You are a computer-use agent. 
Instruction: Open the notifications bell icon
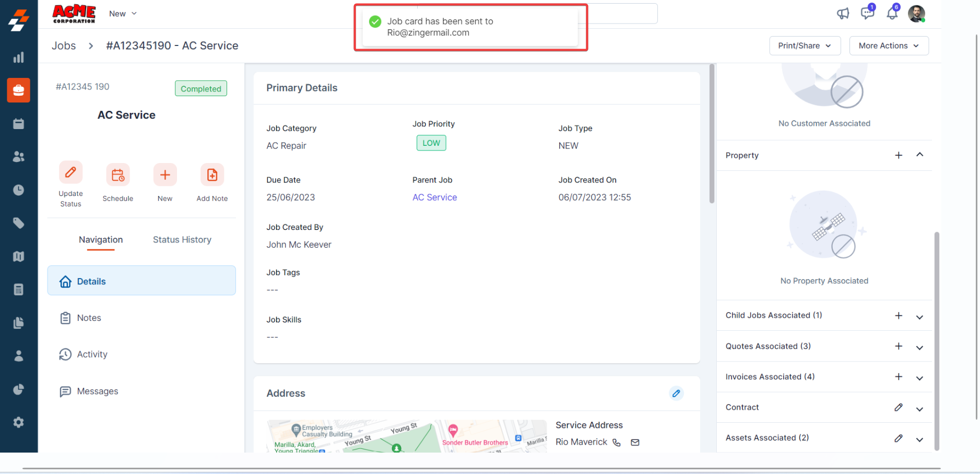[x=892, y=14]
